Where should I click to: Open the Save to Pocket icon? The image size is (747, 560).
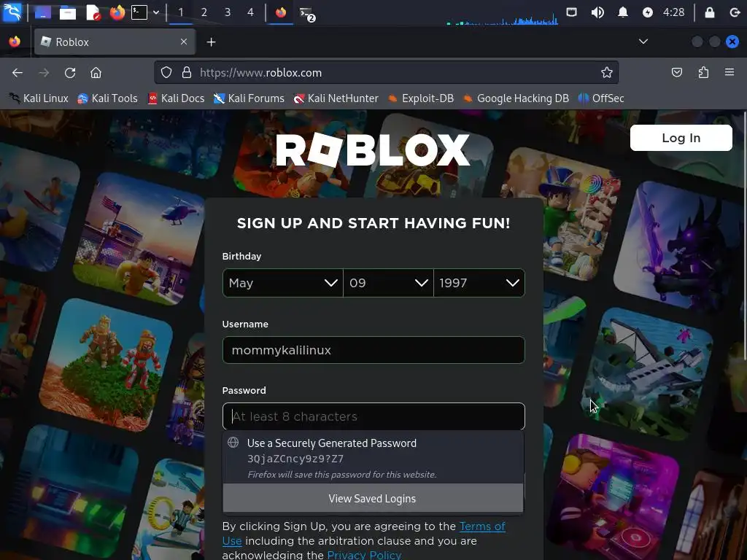[x=676, y=72]
